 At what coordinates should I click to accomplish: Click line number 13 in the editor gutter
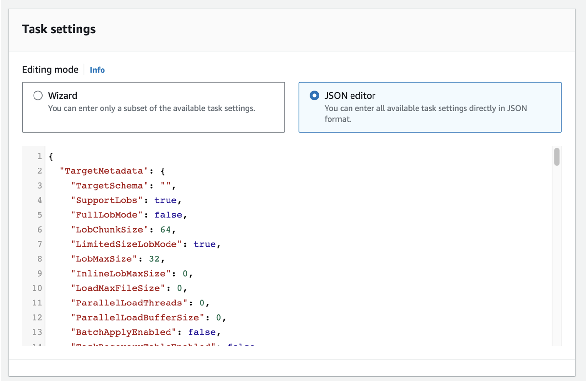coord(37,332)
